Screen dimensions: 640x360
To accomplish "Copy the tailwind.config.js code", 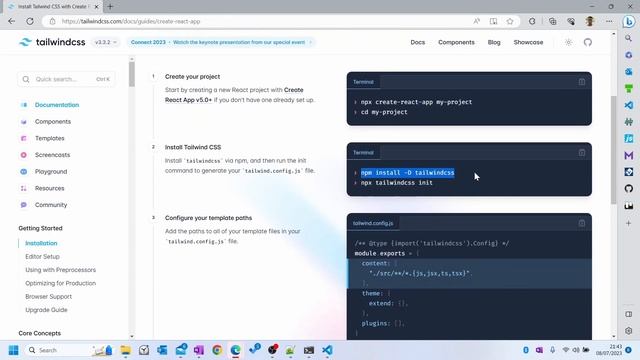I will pyautogui.click(x=582, y=223).
